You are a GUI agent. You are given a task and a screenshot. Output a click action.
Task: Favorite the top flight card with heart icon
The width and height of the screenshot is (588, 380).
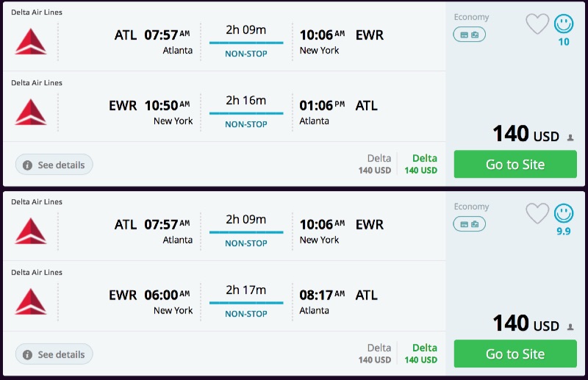[537, 24]
